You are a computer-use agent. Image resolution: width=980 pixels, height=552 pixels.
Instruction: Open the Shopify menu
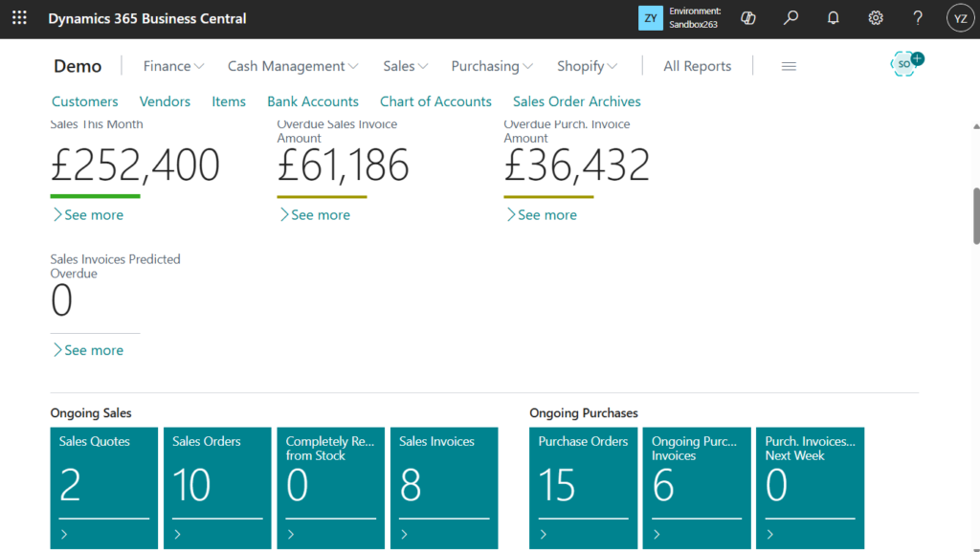[587, 66]
